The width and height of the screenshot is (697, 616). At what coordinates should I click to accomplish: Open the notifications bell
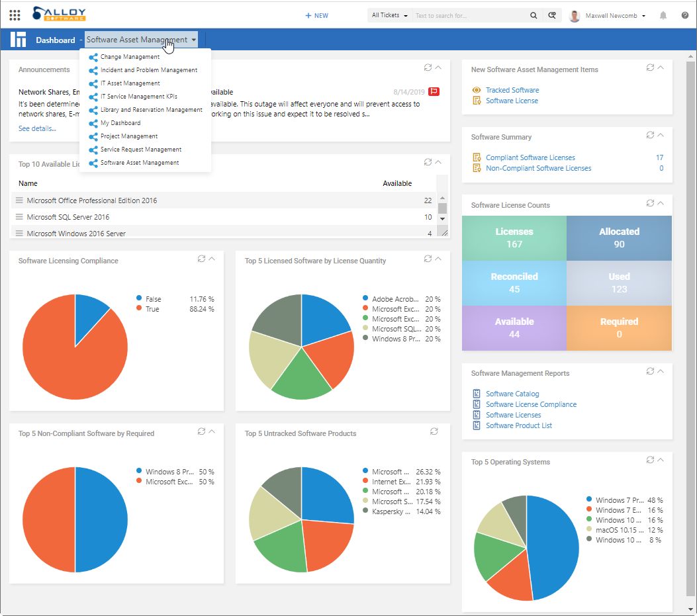(663, 16)
